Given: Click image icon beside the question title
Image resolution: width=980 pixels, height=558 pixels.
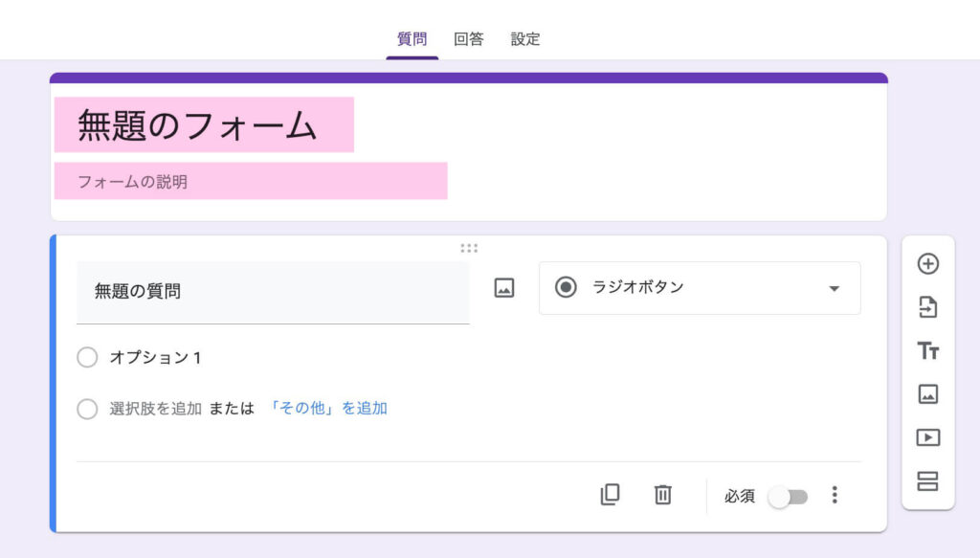Looking at the screenshot, I should (504, 288).
